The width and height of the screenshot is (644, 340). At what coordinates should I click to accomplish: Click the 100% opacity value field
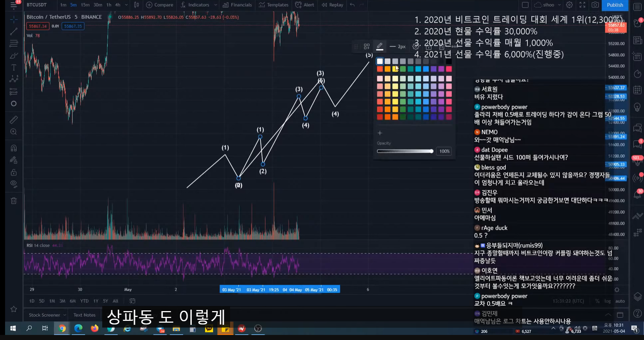(445, 151)
